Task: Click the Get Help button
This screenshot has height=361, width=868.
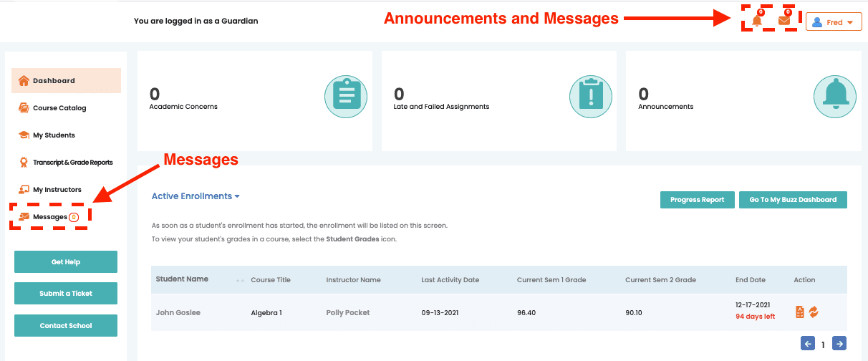Action: click(x=66, y=262)
